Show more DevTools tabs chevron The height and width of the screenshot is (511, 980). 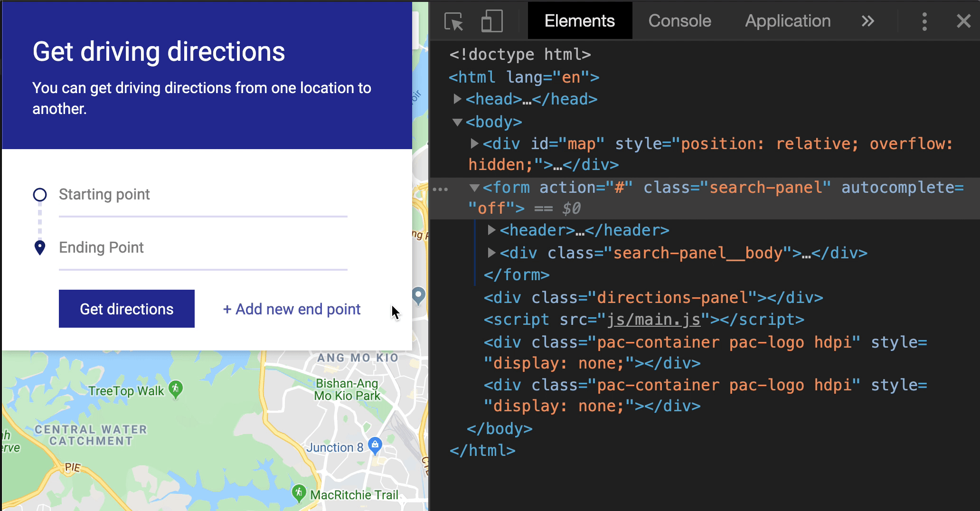coord(867,21)
